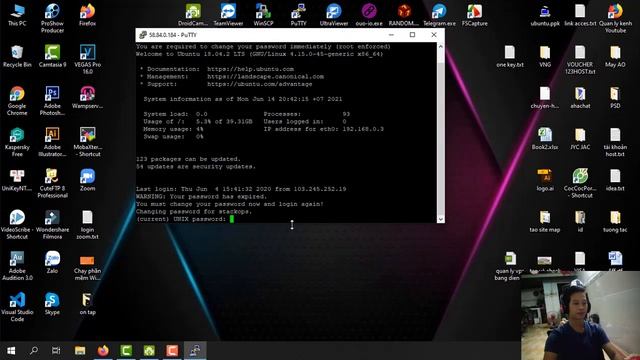Viewport: 640px width, 360px height.
Task: Click the Windows Start button
Action: pyautogui.click(x=11, y=351)
